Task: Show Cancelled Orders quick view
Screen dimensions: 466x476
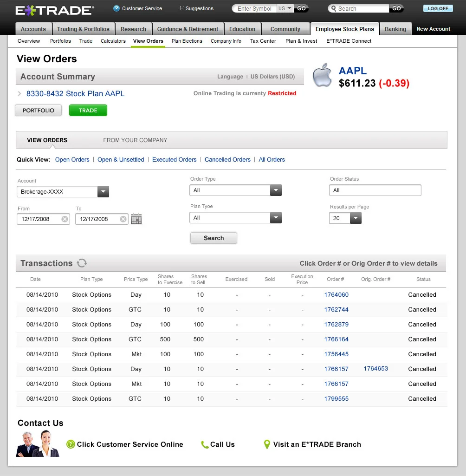Action: pyautogui.click(x=227, y=160)
